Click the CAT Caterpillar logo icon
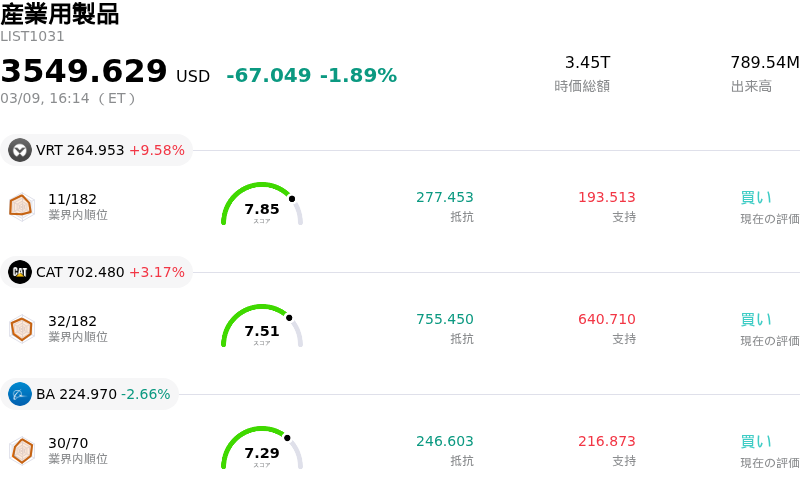The height and width of the screenshot is (488, 800). [x=20, y=272]
